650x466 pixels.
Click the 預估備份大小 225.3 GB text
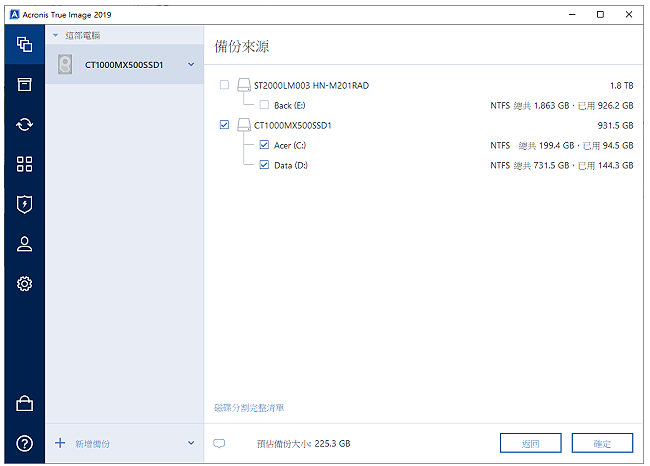[x=303, y=444]
